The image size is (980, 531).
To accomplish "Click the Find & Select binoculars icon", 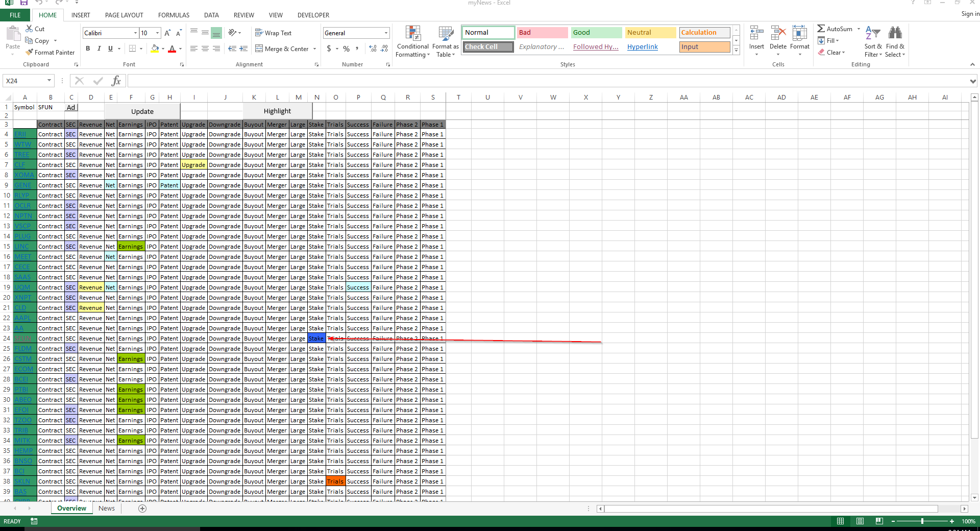I will tap(895, 34).
